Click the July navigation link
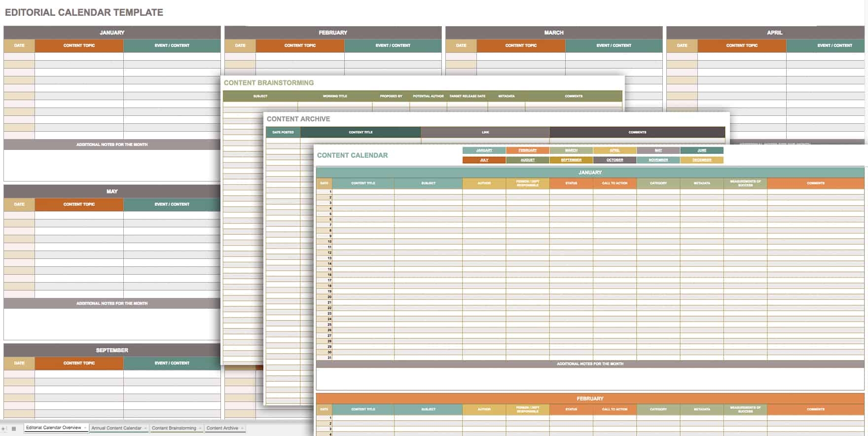The image size is (868, 436). point(484,160)
